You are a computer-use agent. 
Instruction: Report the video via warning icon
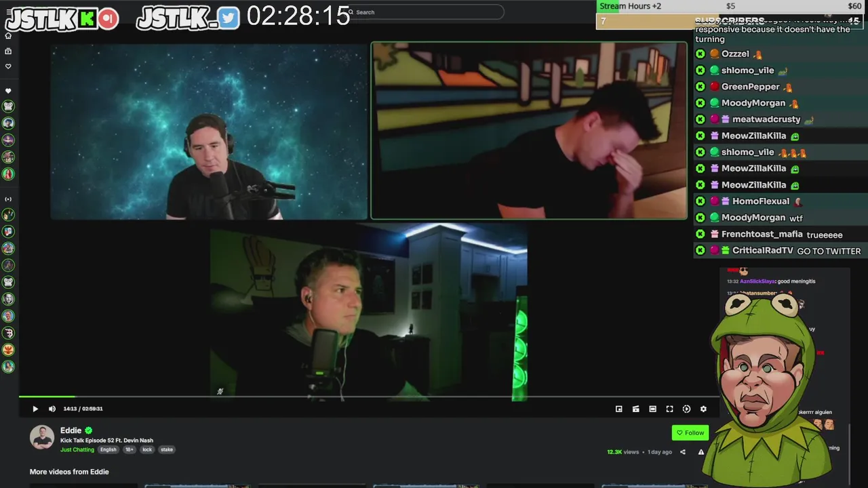(x=701, y=452)
